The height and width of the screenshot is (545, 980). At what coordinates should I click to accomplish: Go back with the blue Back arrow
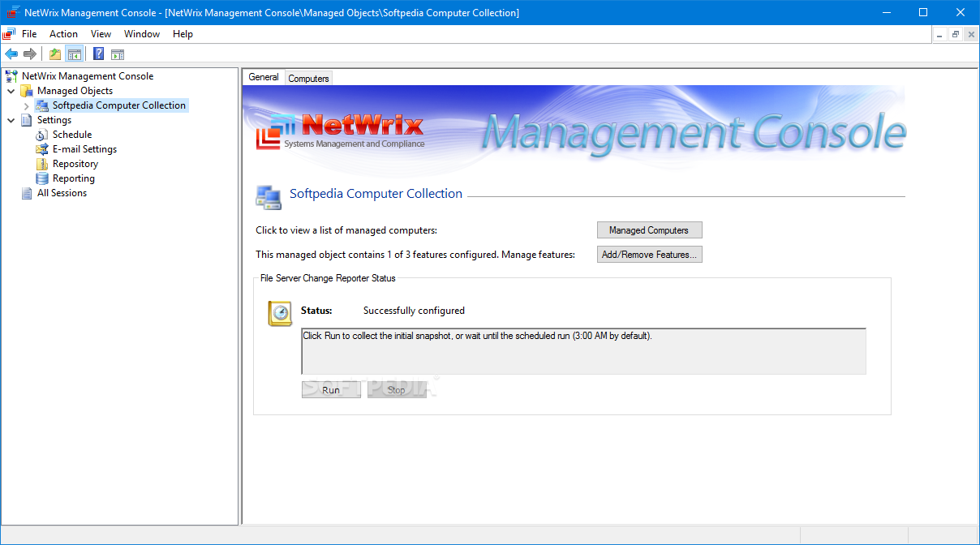click(11, 54)
